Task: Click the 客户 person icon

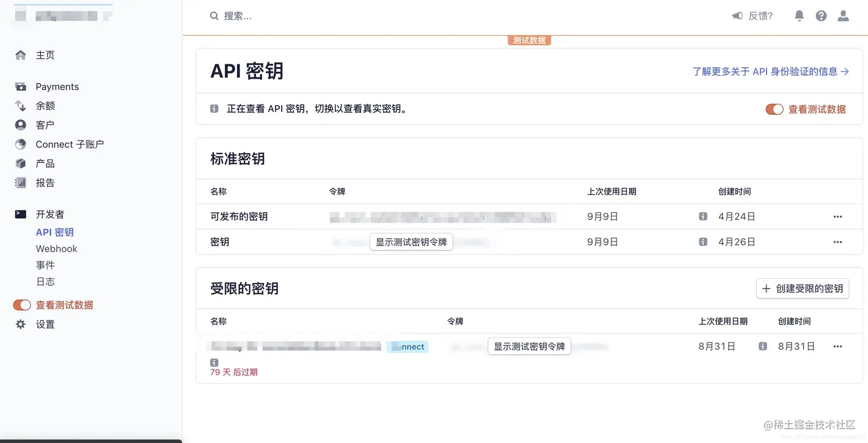Action: pyautogui.click(x=21, y=125)
